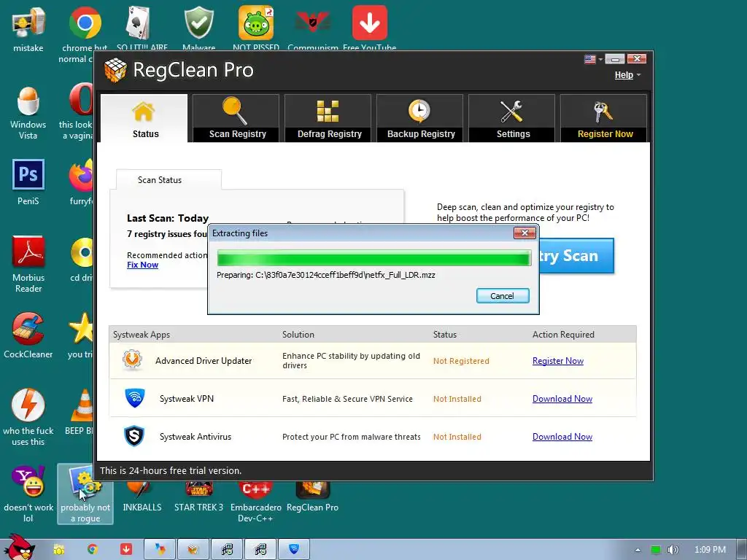Viewport: 747px width, 560px height.
Task: Select the Register Now tab
Action: 605,117
